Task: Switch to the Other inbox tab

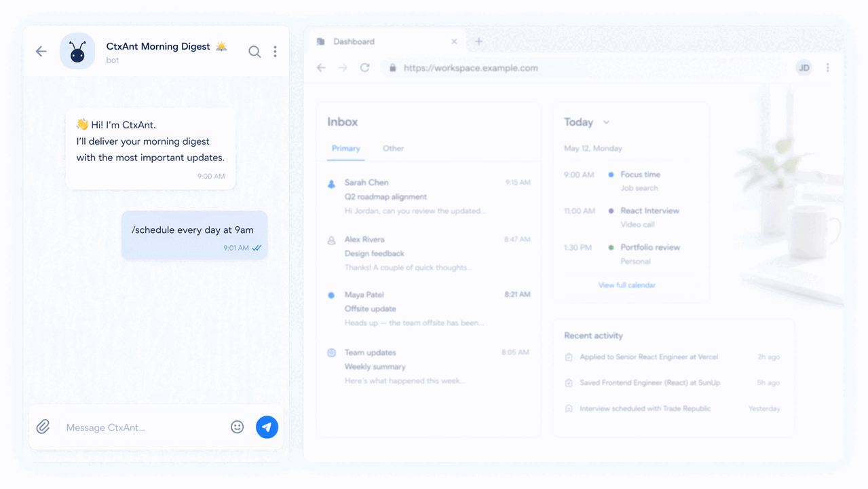Action: click(x=393, y=148)
